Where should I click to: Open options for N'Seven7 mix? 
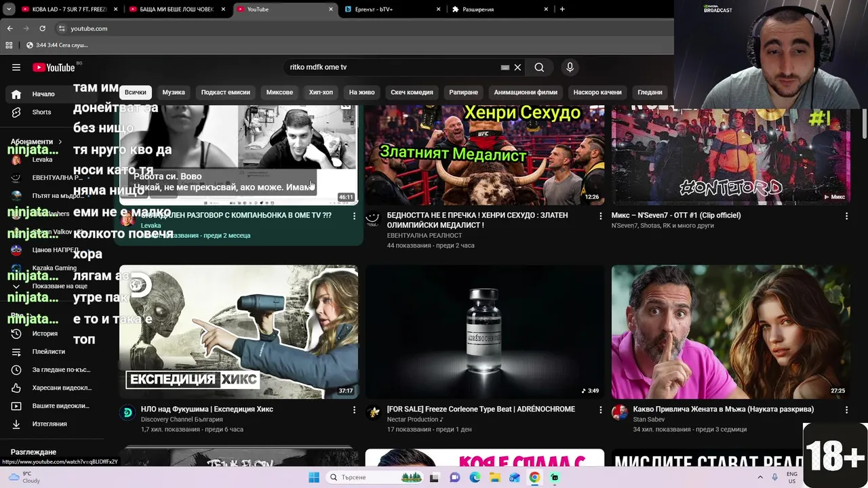(846, 216)
